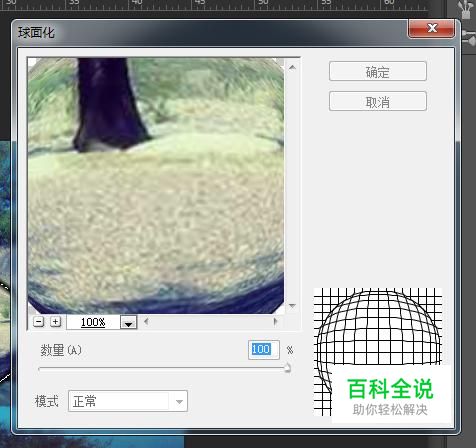This screenshot has width=476, height=448.
Task: Click the 数量 slider handle
Action: click(x=287, y=368)
